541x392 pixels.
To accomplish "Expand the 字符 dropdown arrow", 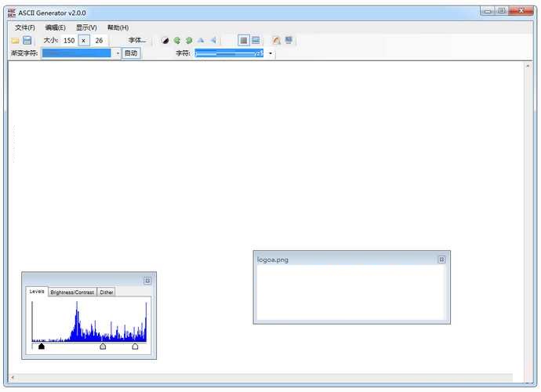I will (270, 53).
